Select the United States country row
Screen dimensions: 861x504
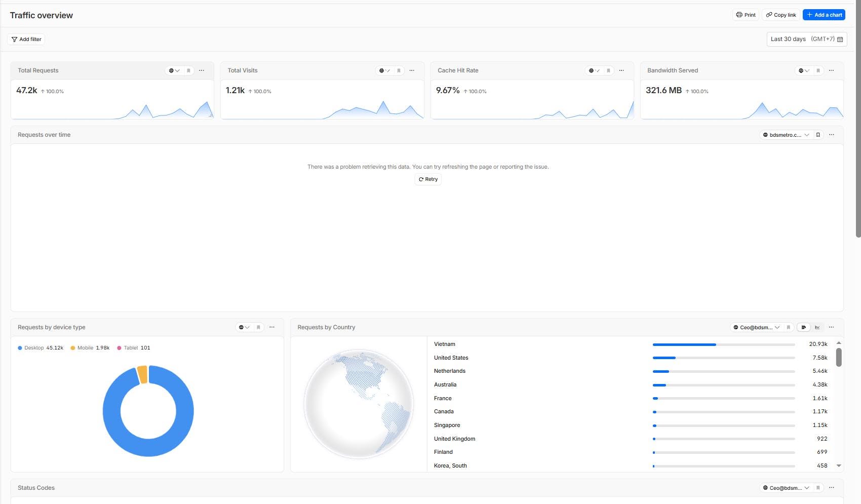point(631,358)
